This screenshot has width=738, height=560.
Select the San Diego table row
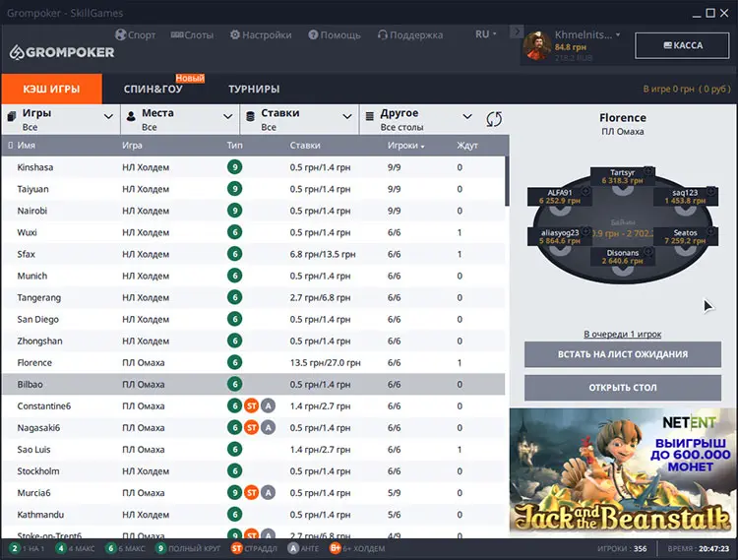(253, 319)
